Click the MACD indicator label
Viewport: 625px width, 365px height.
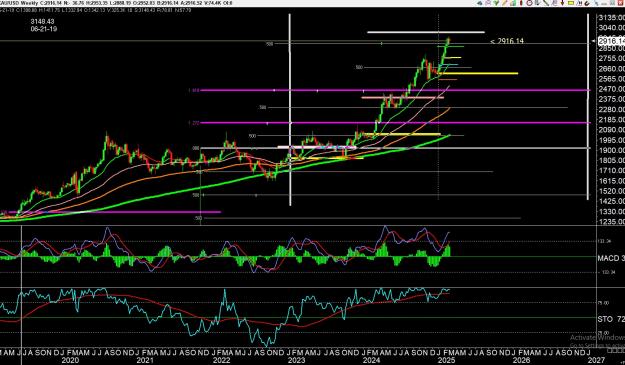pyautogui.click(x=610, y=258)
